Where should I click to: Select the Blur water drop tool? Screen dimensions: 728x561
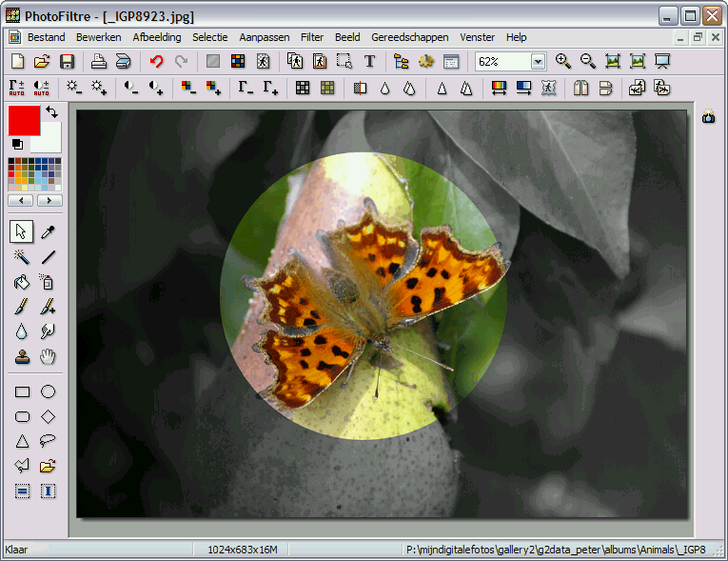click(x=21, y=331)
